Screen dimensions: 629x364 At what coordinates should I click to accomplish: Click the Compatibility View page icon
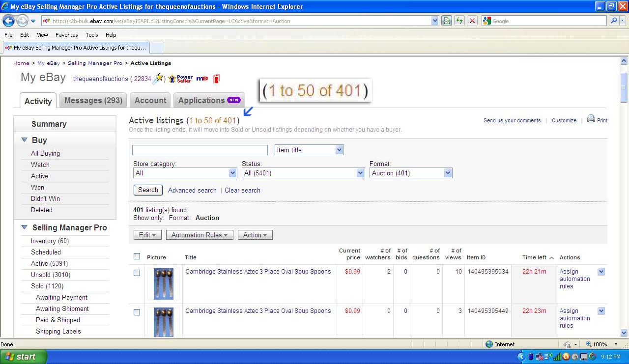click(x=447, y=21)
